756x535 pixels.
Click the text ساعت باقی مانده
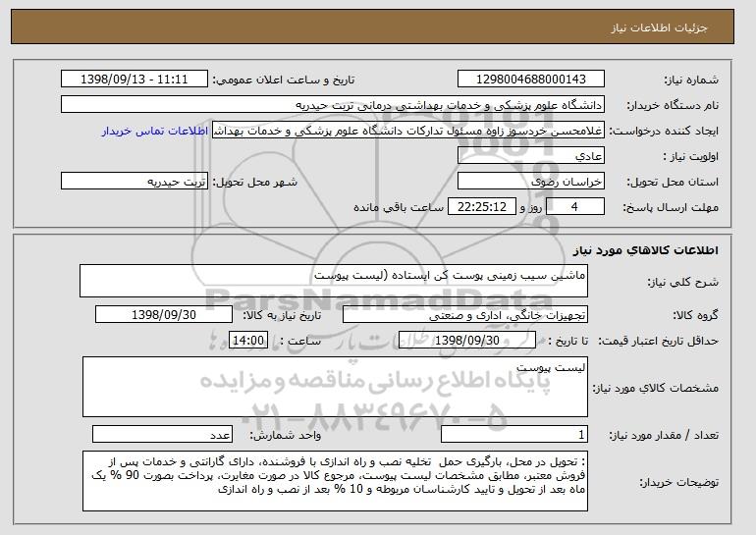click(399, 207)
